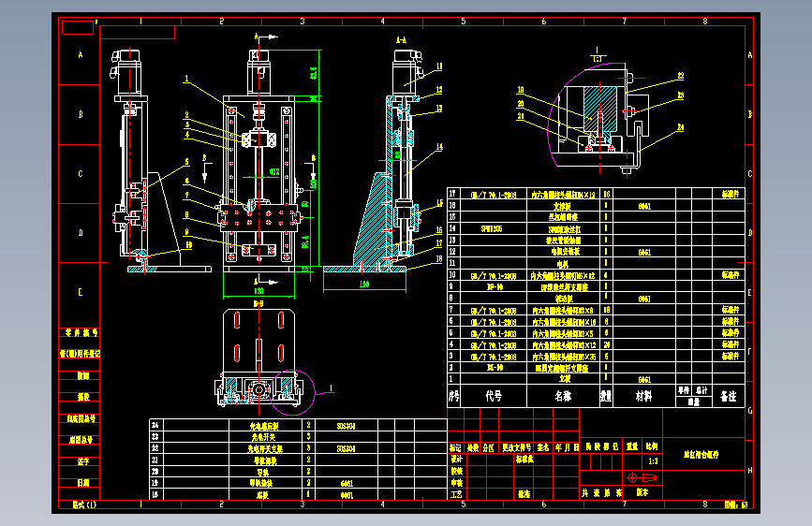Click balloon callout 22 on detail view
The height and width of the screenshot is (526, 812).
tap(681, 76)
